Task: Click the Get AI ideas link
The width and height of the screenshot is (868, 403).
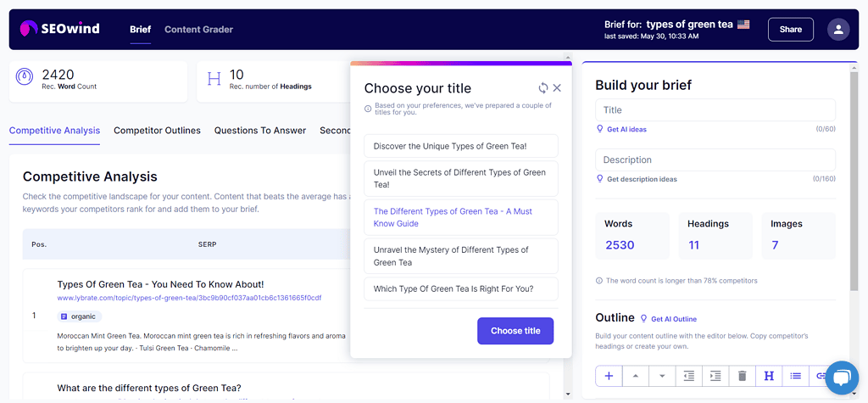Action: 626,129
